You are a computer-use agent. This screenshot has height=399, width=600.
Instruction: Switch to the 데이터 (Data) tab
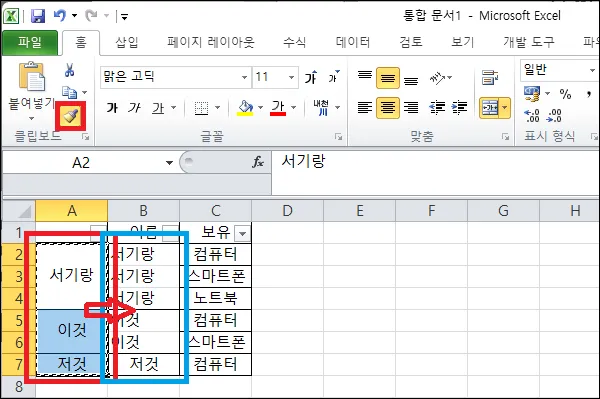pos(352,42)
